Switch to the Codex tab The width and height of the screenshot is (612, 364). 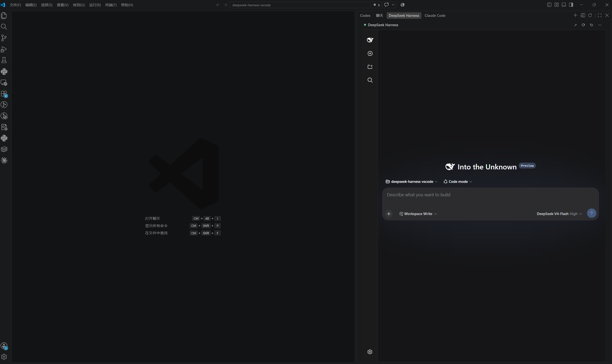[365, 15]
